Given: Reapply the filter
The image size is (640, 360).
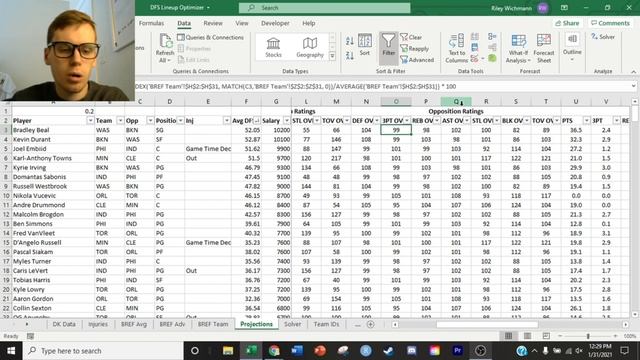Looking at the screenshot, I should coord(414,48).
